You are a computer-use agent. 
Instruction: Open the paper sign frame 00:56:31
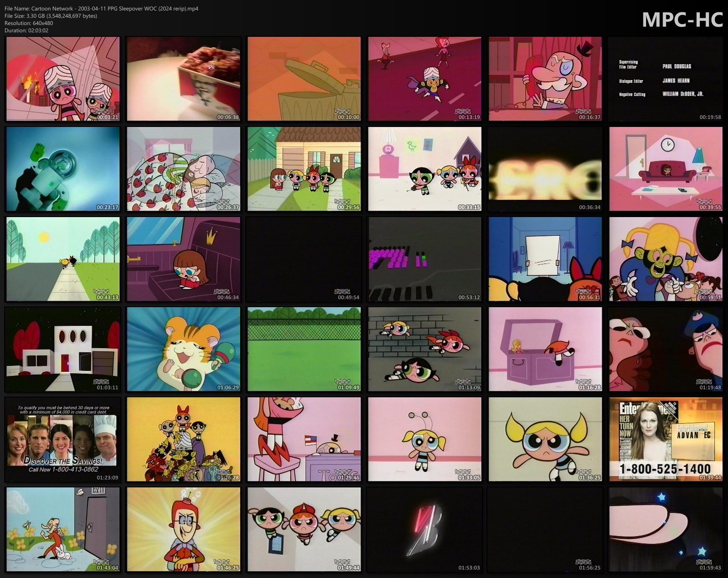click(x=545, y=259)
